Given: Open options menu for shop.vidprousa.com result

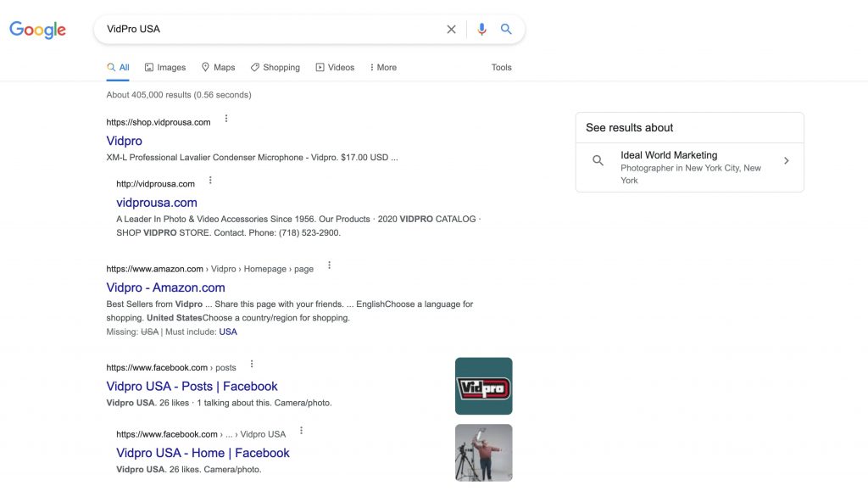Looking at the screenshot, I should [x=225, y=119].
